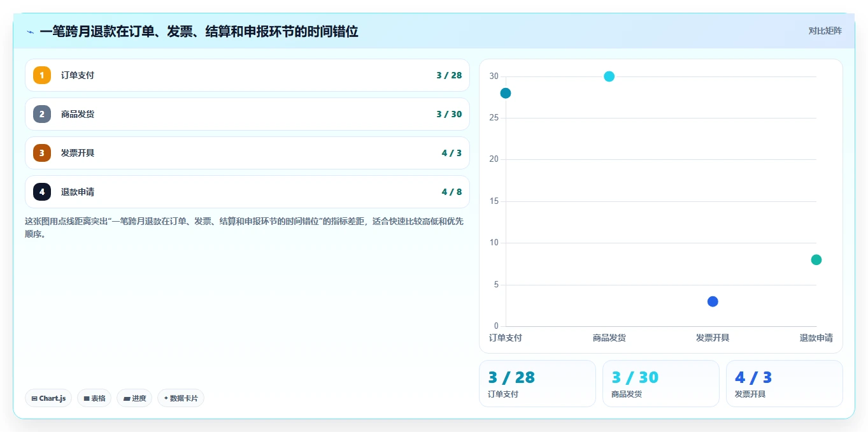Select the 商品发货 list row
Viewport: 868px width, 432px height.
coord(247,114)
